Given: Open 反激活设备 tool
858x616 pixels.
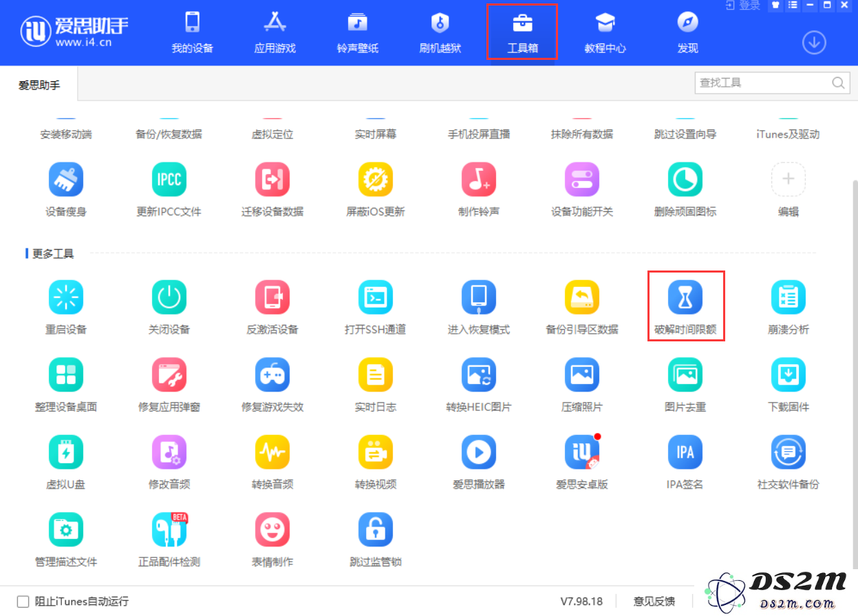Looking at the screenshot, I should click(x=272, y=297).
